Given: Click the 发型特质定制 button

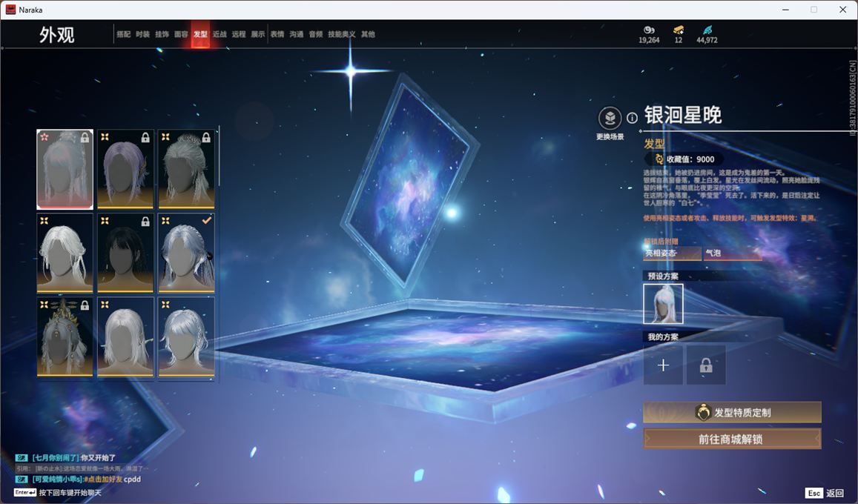Looking at the screenshot, I should tap(732, 413).
